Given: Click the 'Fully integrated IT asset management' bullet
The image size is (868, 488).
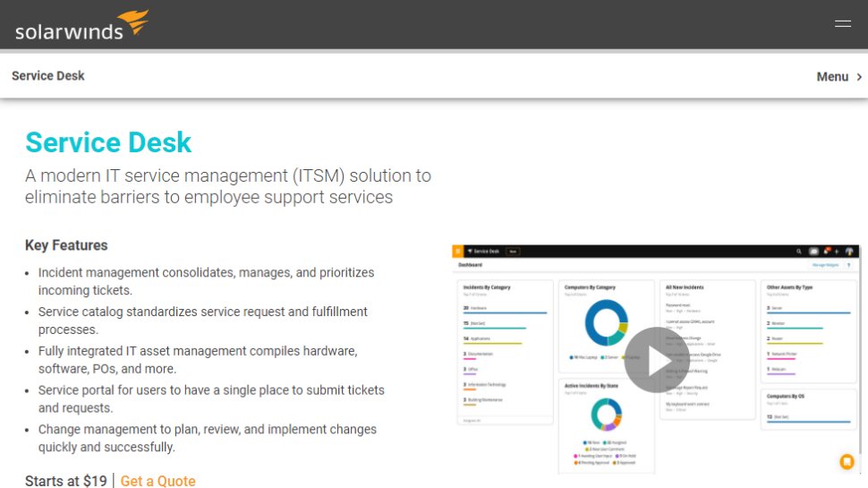Looking at the screenshot, I should click(x=198, y=360).
